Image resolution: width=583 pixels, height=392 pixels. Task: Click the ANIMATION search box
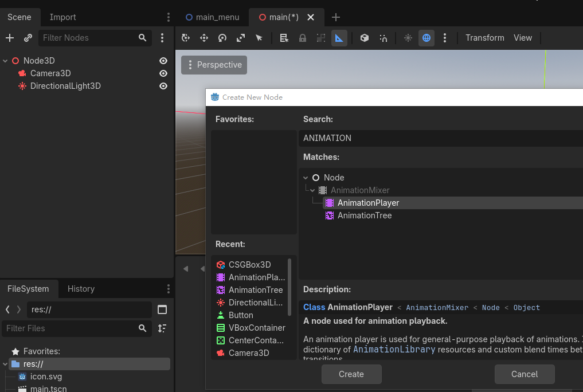point(441,138)
